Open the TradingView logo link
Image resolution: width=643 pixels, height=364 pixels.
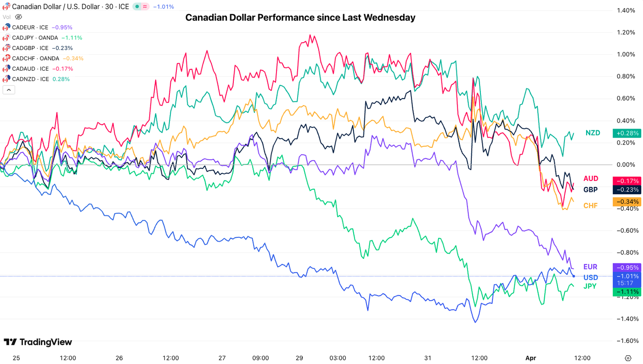[x=37, y=342]
